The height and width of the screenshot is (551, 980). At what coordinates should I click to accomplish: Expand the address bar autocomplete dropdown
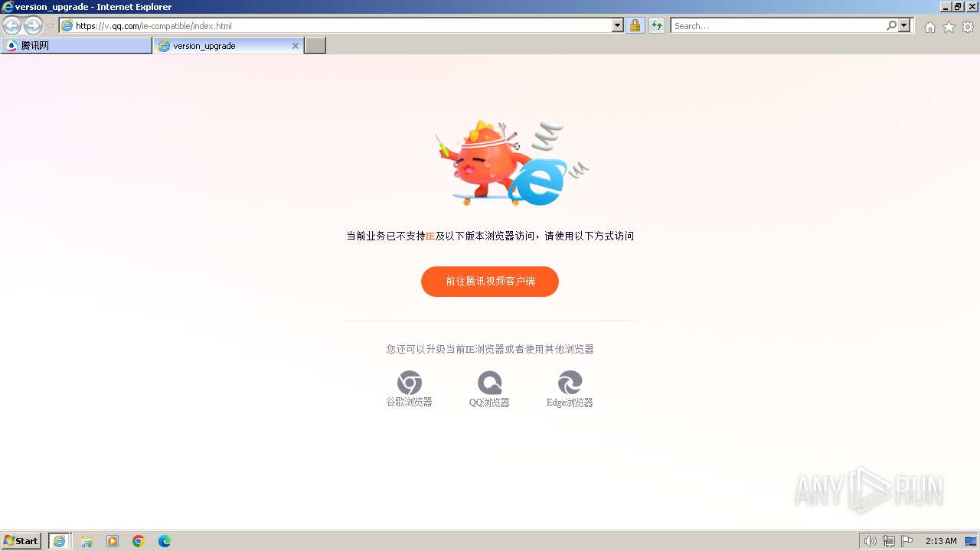(x=618, y=26)
